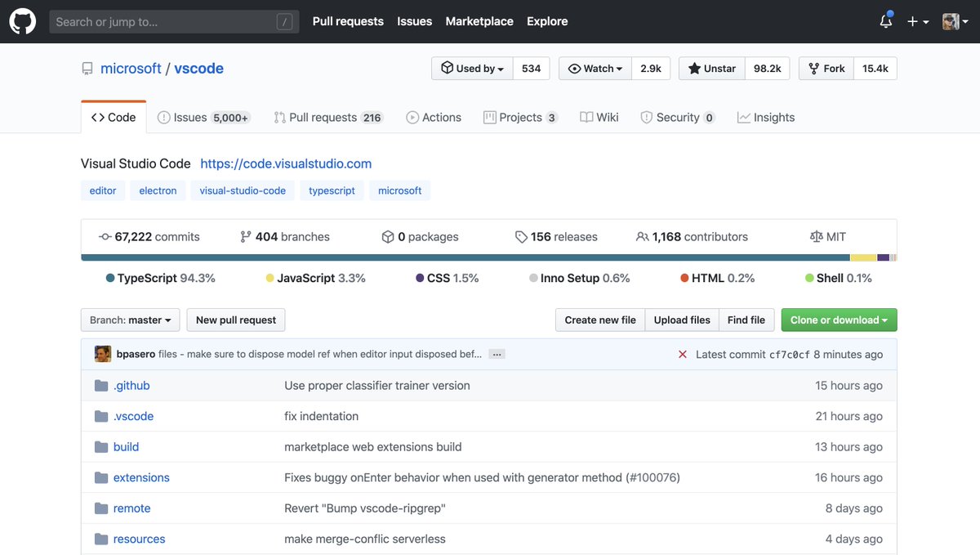The height and width of the screenshot is (555, 980).
Task: Switch to the Wiki tab
Action: click(x=599, y=117)
